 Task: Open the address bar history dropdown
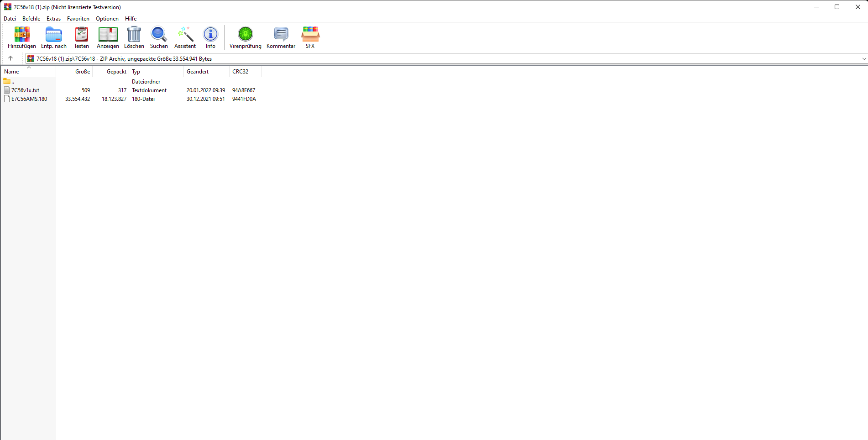(x=864, y=58)
